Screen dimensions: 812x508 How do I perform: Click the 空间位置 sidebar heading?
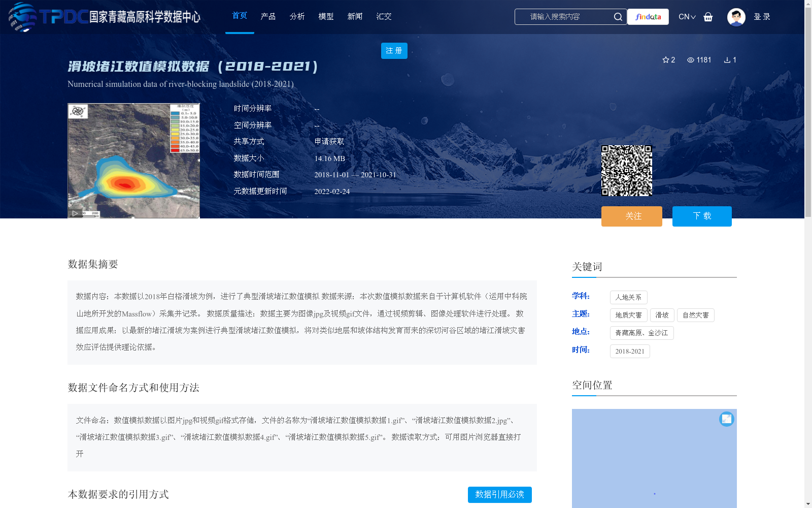[592, 385]
